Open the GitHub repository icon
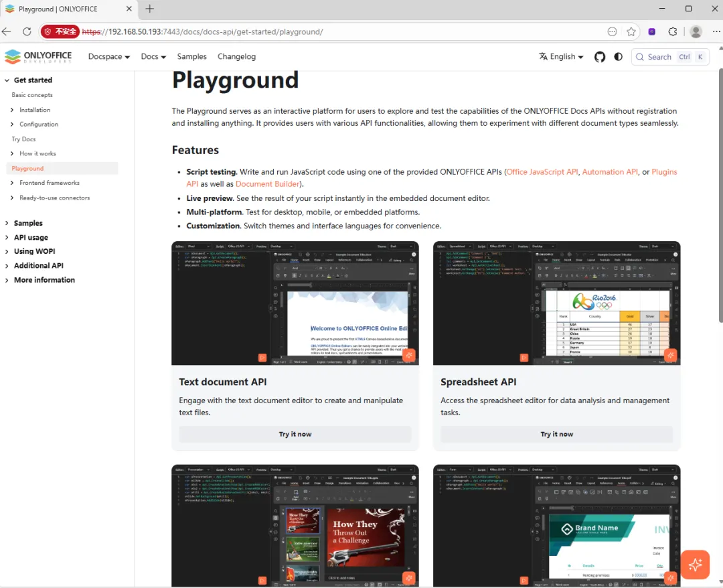 [599, 57]
